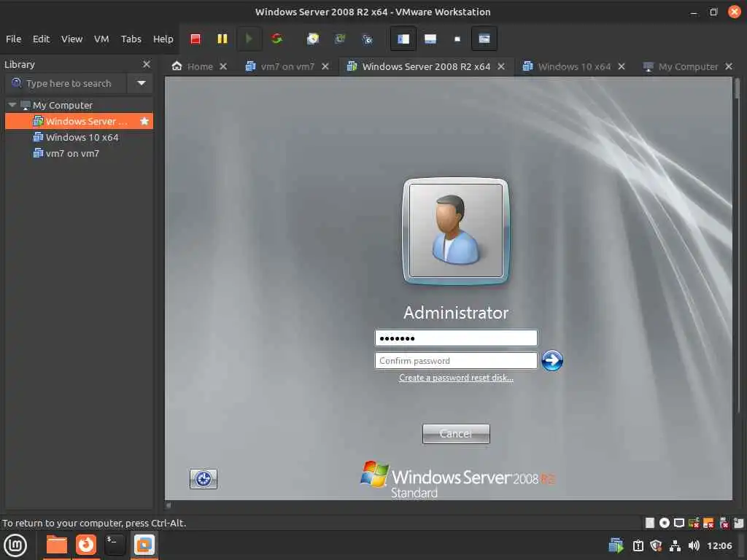This screenshot has height=560, width=747.
Task: Click the library search field
Action: point(66,83)
